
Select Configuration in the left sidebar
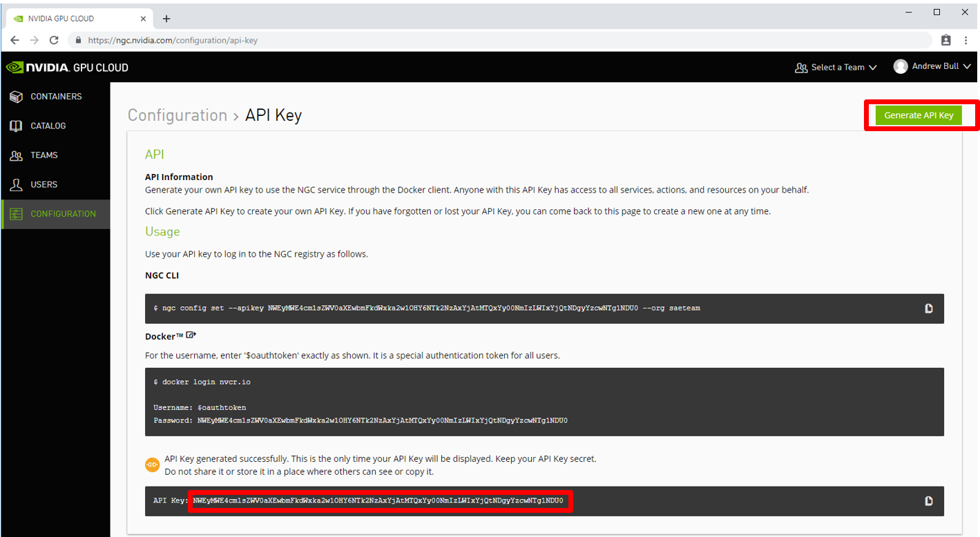pos(62,214)
